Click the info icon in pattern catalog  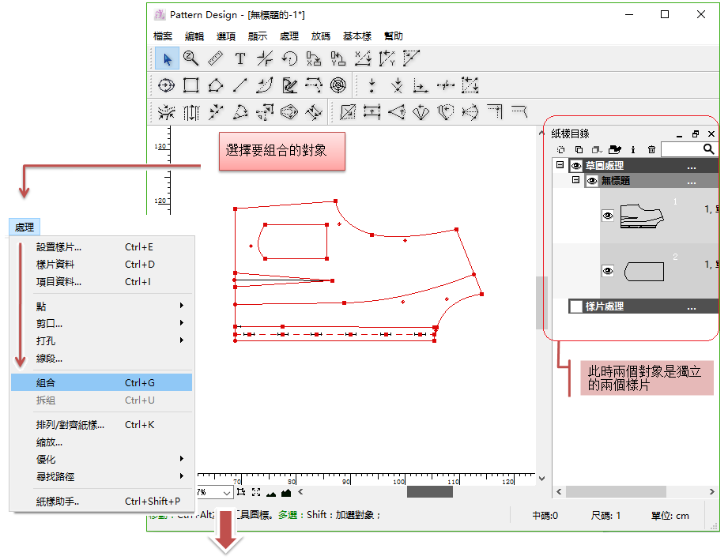coord(633,149)
